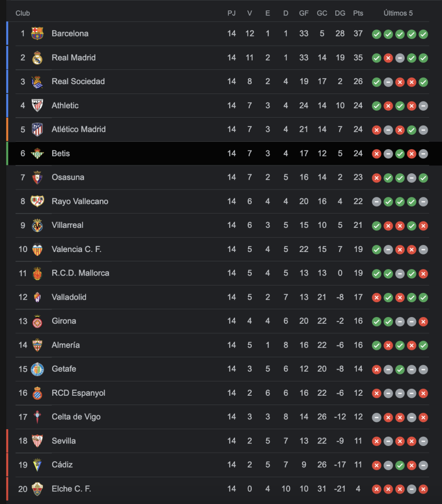Click Cádiz's green win checkmark
The image size is (442, 504).
(400, 465)
